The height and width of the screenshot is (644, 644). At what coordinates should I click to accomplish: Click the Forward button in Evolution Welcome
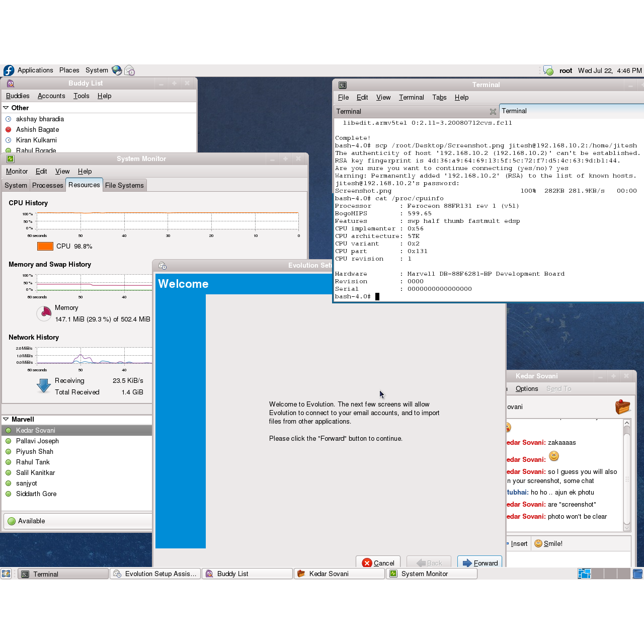[479, 563]
